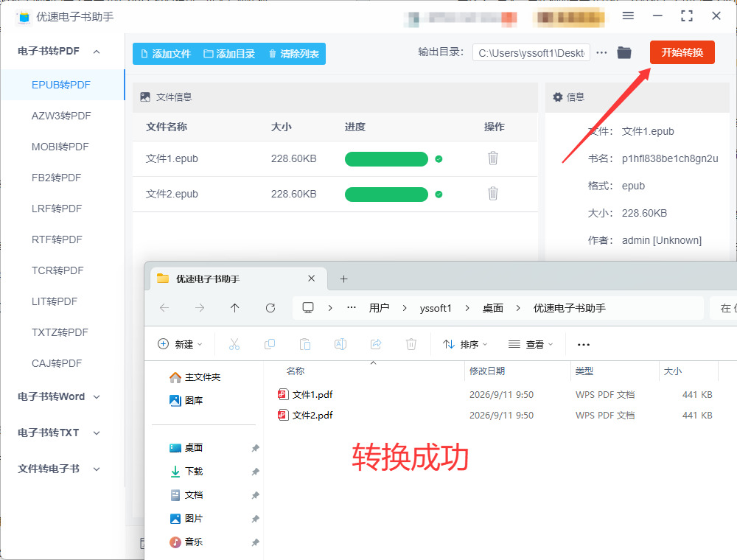Refresh the File Explorer view
Screen dimensions: 737x560
click(x=270, y=308)
